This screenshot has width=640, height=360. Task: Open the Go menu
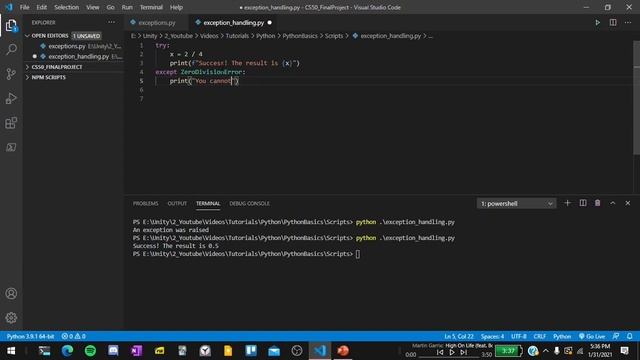coord(111,7)
